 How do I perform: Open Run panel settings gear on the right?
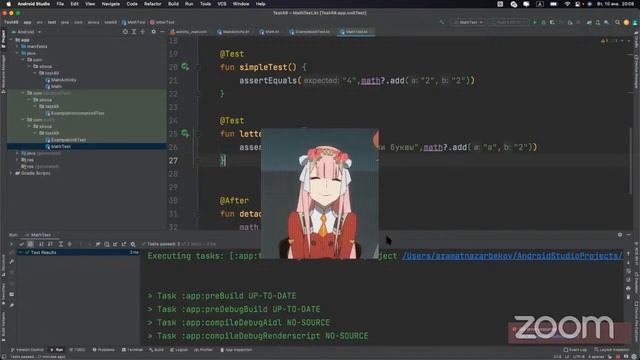620,235
